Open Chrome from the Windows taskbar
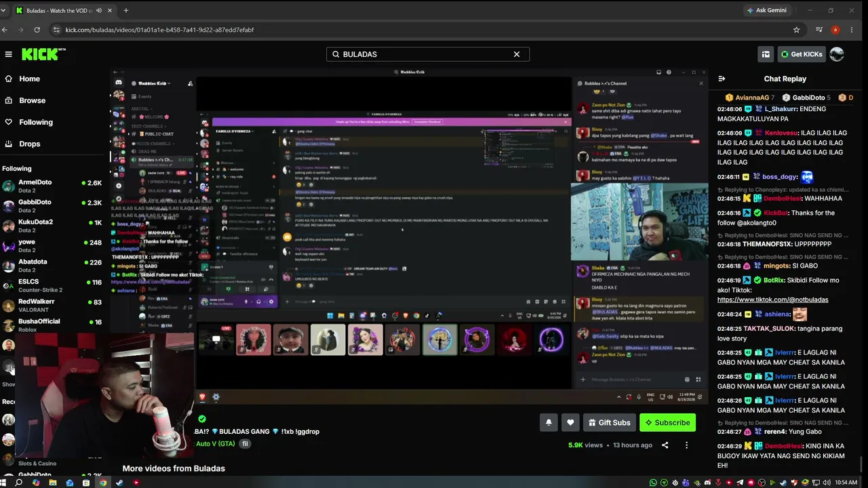The height and width of the screenshot is (488, 868). tap(102, 483)
